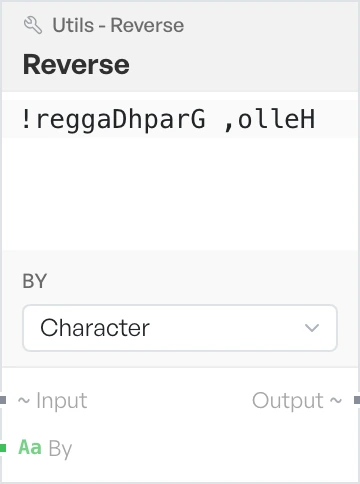Click the By port label
Viewport: 360px width, 484px height.
click(x=60, y=449)
